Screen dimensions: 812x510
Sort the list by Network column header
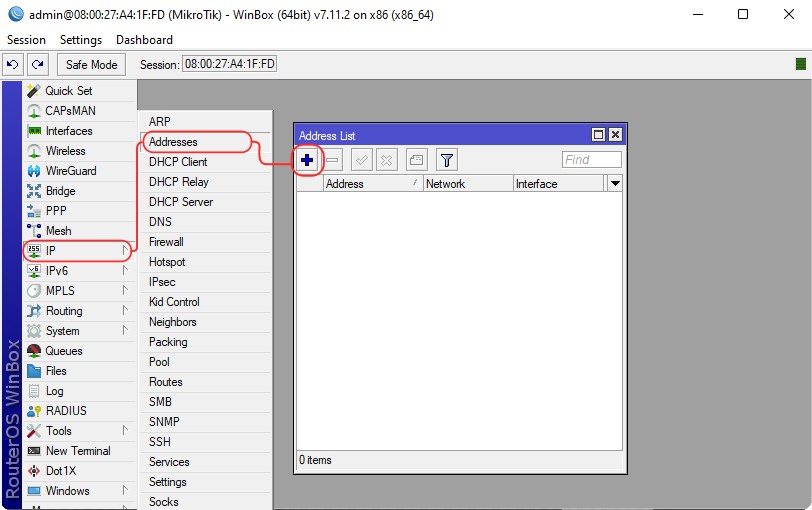[466, 184]
